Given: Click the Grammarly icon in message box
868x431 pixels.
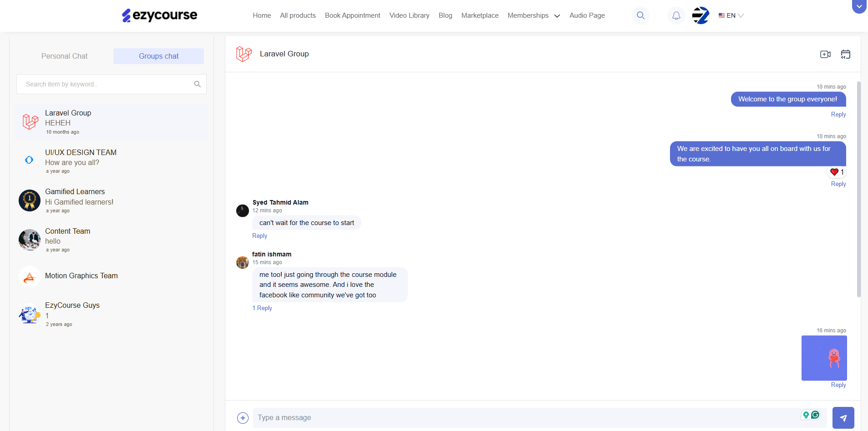Looking at the screenshot, I should [815, 415].
